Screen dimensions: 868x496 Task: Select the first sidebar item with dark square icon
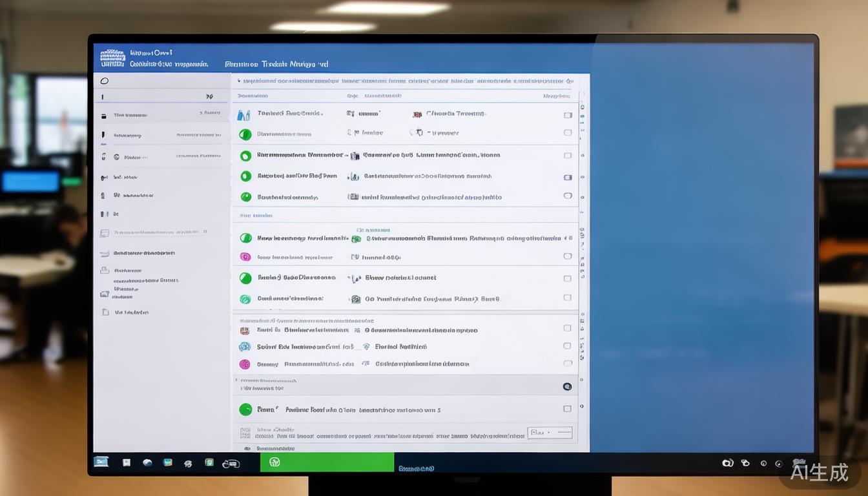[x=103, y=116]
